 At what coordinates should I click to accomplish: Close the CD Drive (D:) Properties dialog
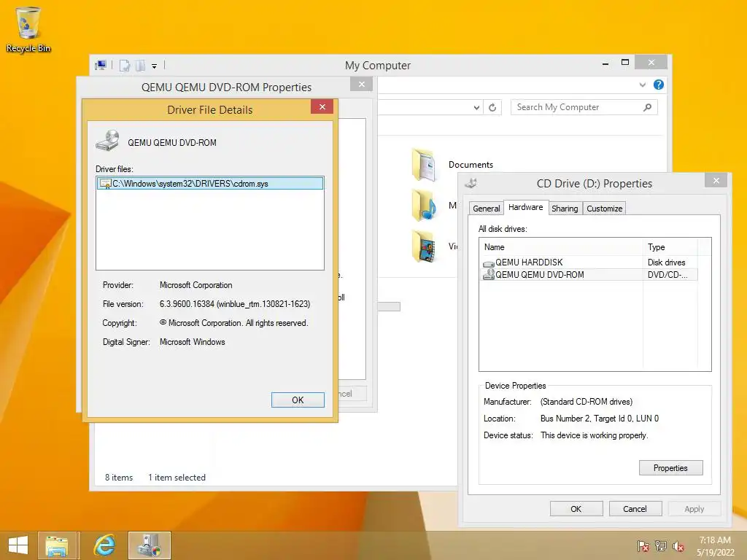[716, 180]
